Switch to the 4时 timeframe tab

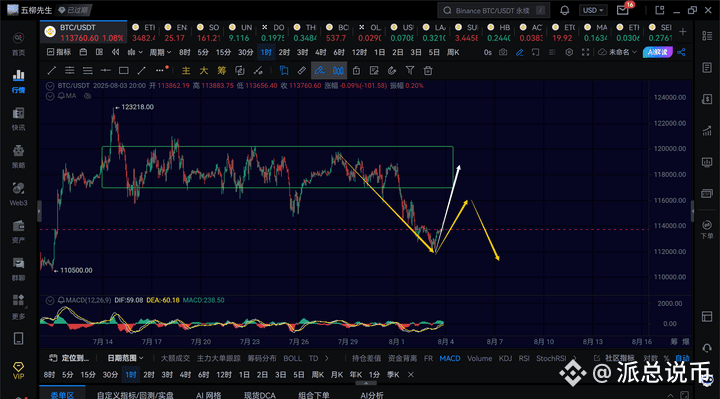(321, 52)
